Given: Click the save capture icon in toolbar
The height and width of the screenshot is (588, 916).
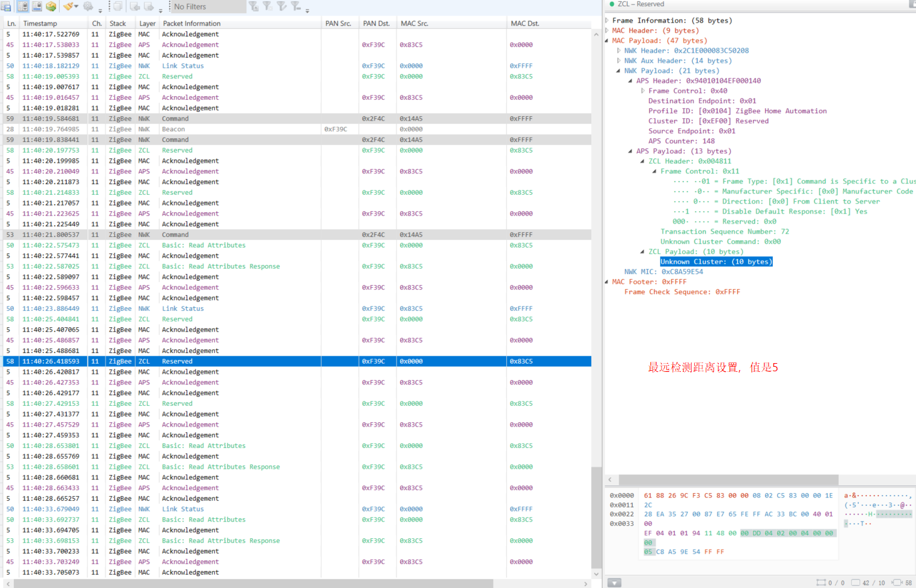Looking at the screenshot, I should point(6,6).
